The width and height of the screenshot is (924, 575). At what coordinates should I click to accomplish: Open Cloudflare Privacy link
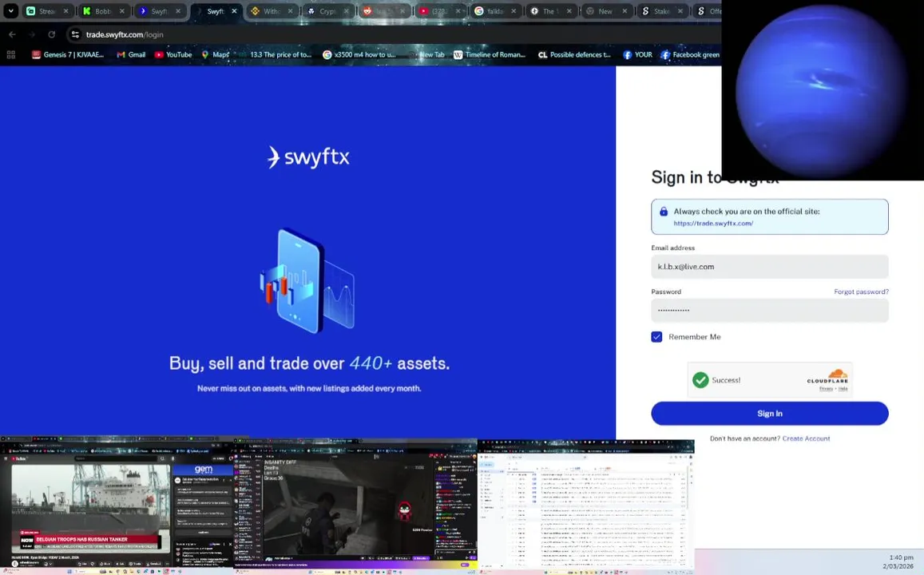(x=827, y=389)
